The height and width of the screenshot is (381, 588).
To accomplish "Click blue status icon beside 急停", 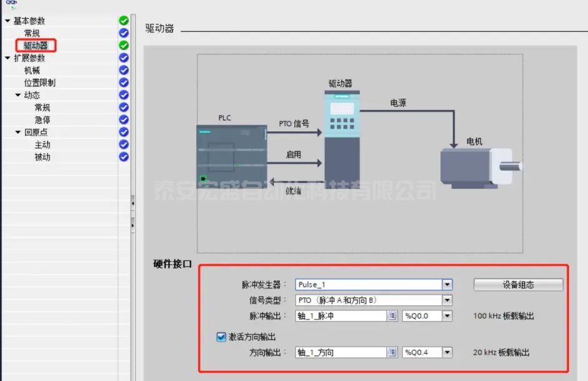I will 124,119.
